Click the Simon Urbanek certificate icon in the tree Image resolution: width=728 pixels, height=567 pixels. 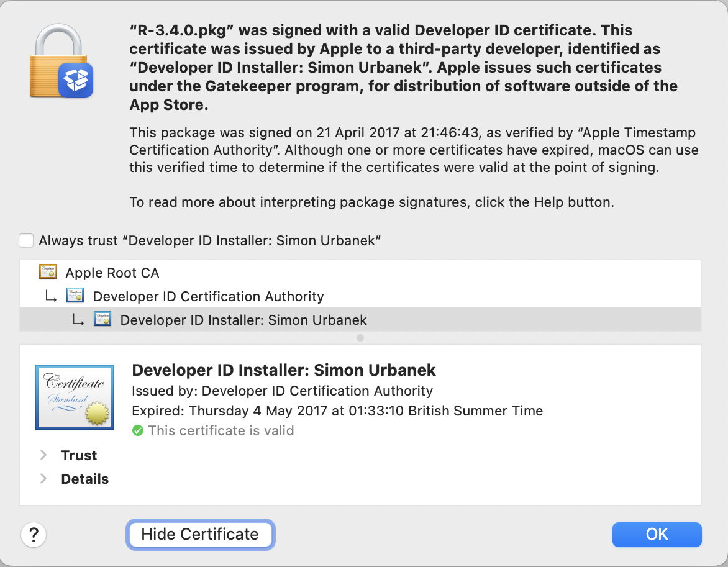tap(102, 319)
